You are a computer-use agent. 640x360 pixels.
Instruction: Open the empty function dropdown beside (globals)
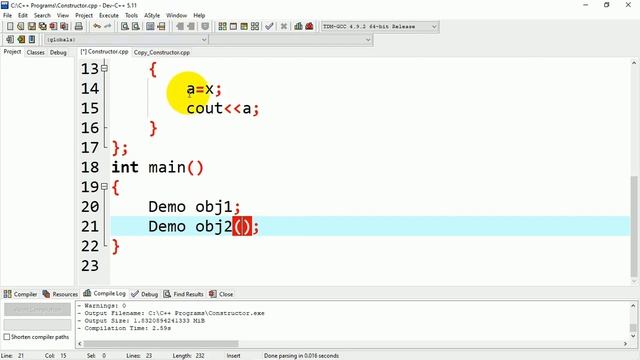pyautogui.click(x=367, y=40)
